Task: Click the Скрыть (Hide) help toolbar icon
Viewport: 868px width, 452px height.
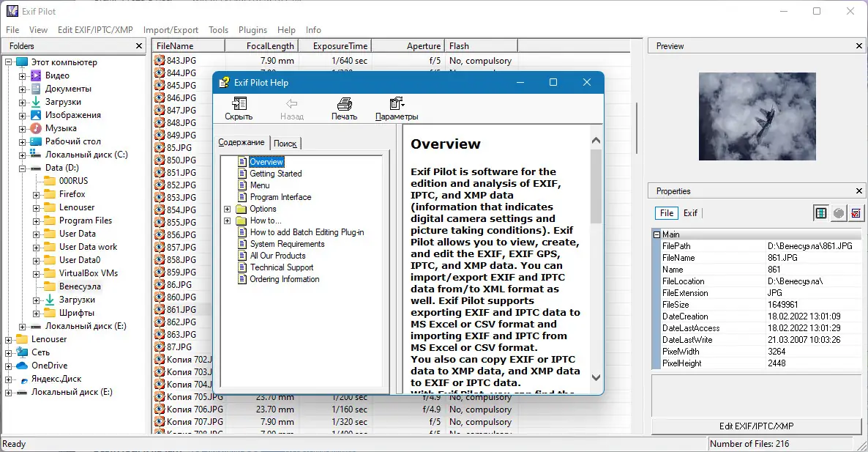Action: pos(239,104)
